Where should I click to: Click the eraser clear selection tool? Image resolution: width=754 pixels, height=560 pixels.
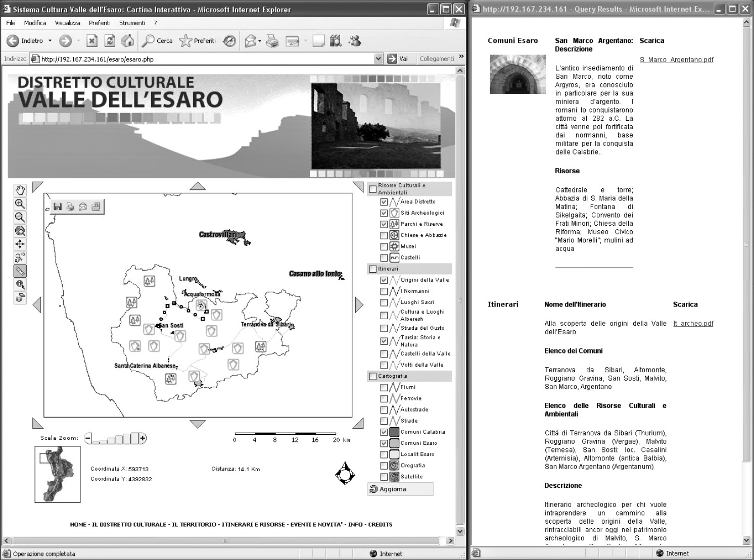[x=20, y=297]
